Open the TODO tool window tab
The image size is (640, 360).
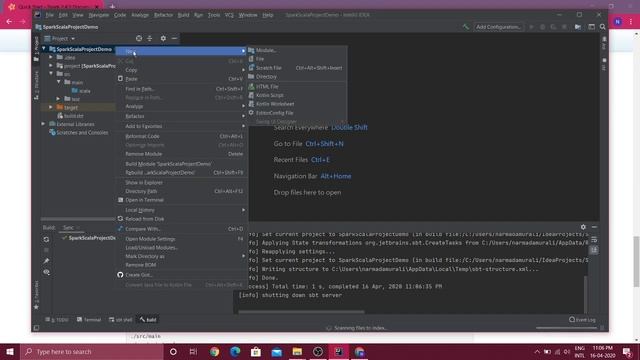[57, 320]
